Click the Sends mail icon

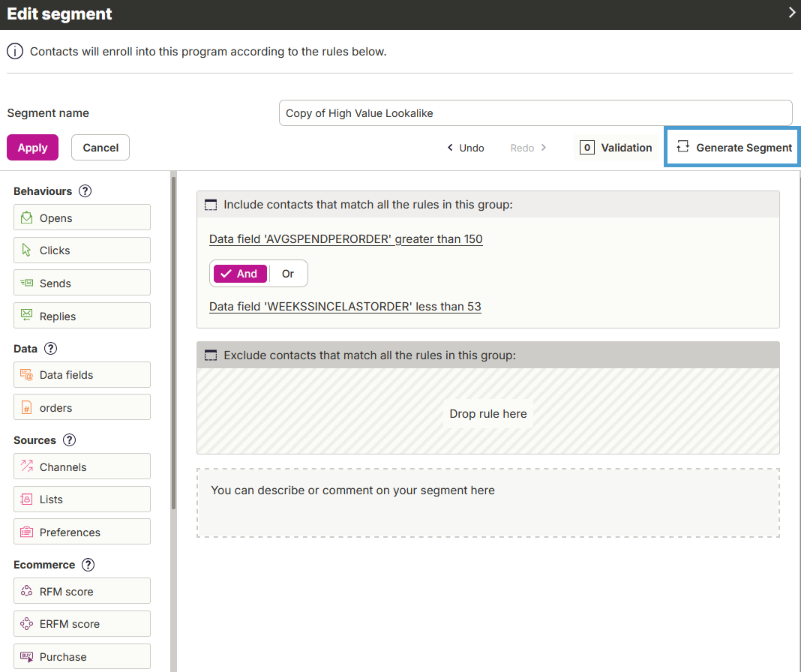pyautogui.click(x=26, y=283)
